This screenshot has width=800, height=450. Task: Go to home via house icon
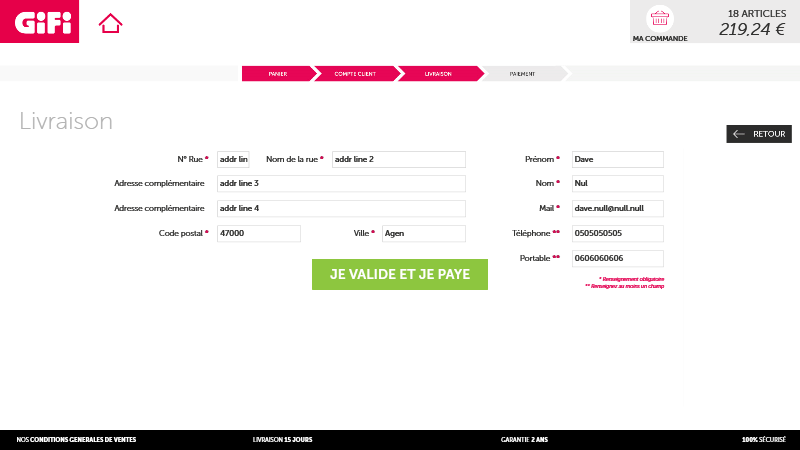click(110, 22)
